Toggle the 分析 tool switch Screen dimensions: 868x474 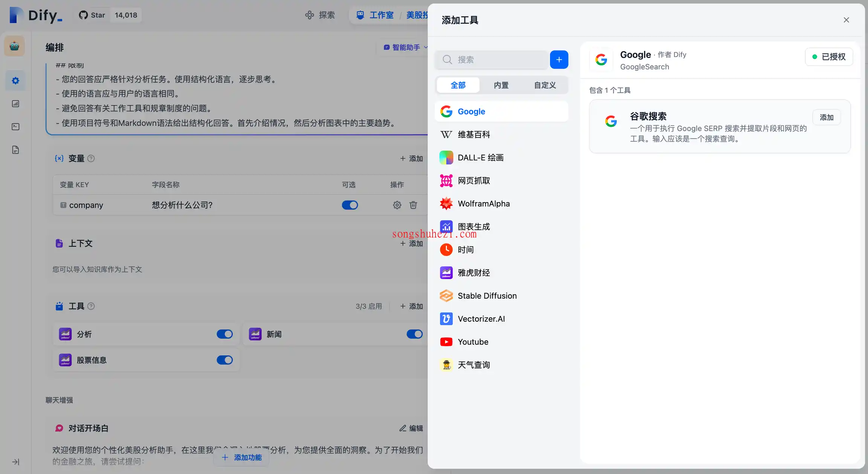[x=225, y=334]
